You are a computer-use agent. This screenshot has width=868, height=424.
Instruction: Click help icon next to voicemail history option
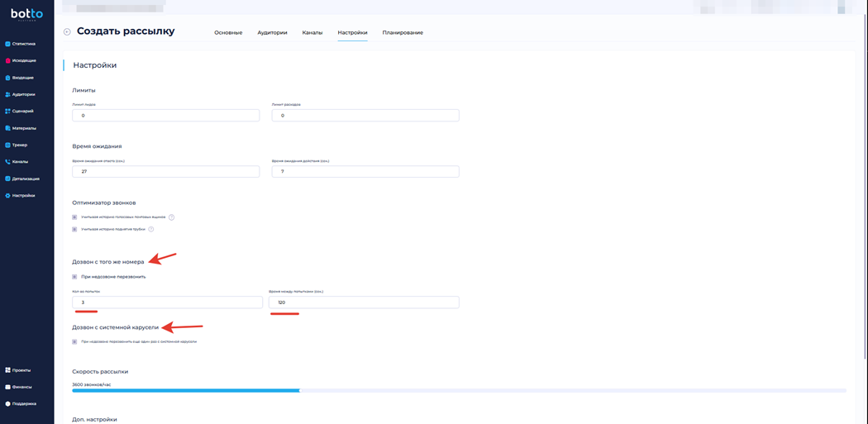[171, 217]
